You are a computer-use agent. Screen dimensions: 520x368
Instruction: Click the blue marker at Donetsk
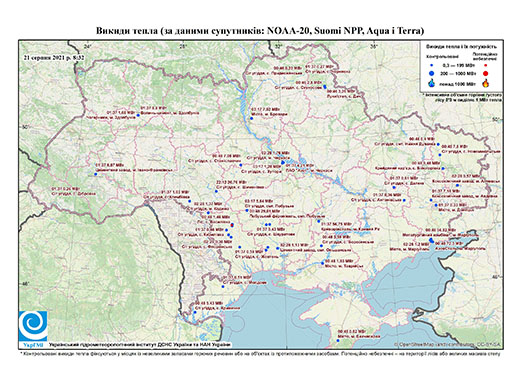436,205
